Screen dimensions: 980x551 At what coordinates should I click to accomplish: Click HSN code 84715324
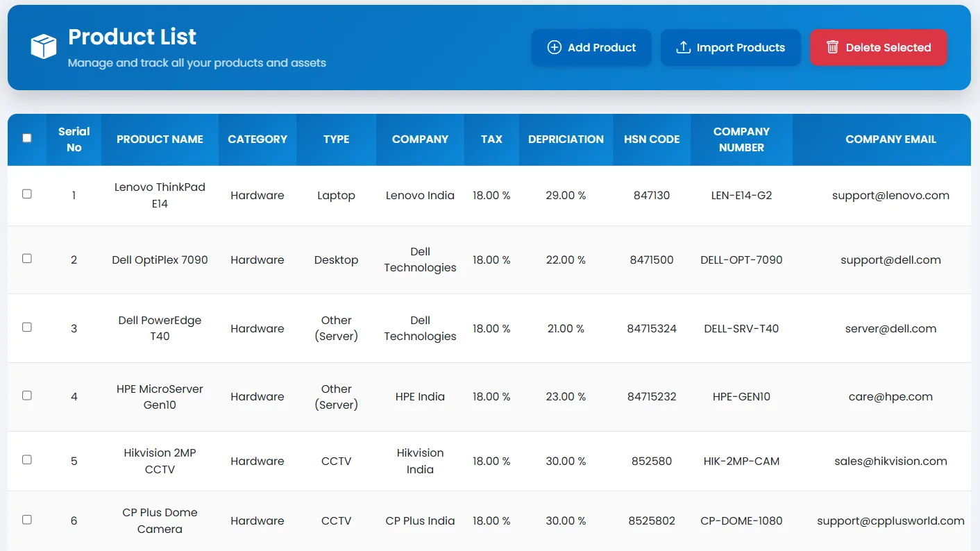click(x=652, y=329)
